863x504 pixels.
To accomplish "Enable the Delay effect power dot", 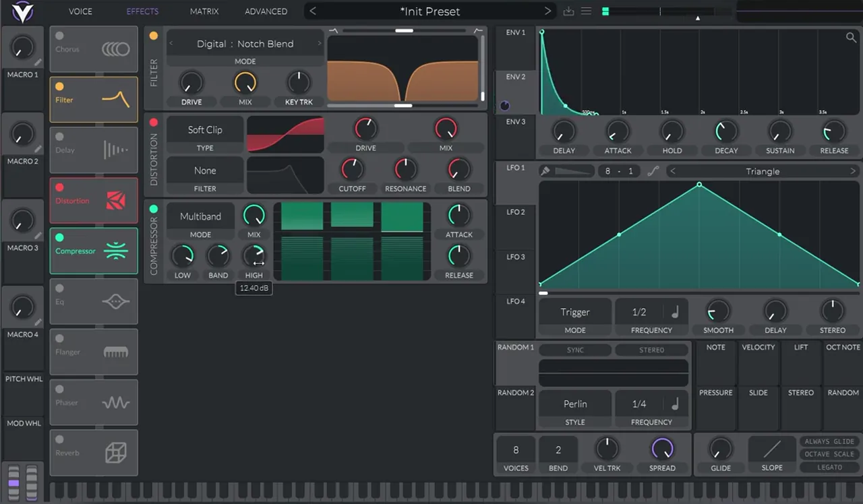I will click(59, 137).
